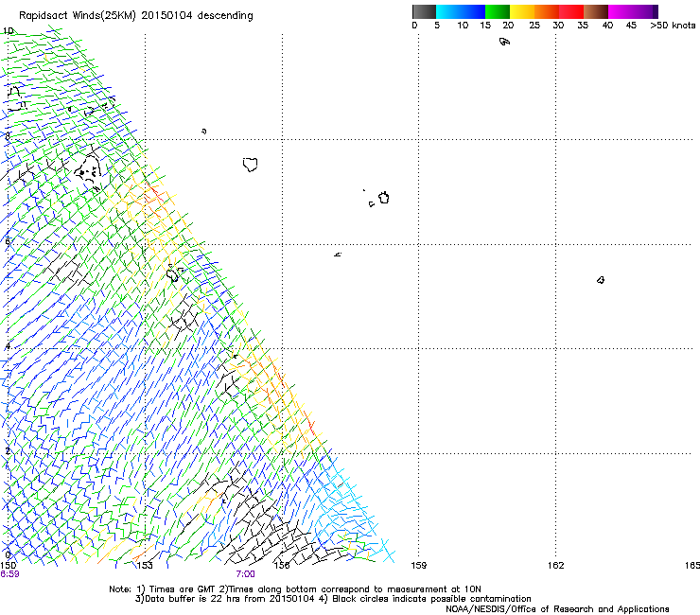700x615 pixels.
Task: Click the '4' latitude axis label
Action: pyautogui.click(x=8, y=346)
